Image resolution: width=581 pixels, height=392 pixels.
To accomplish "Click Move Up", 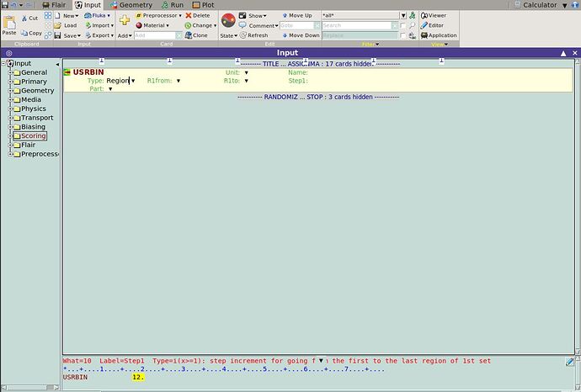I will 297,15.
